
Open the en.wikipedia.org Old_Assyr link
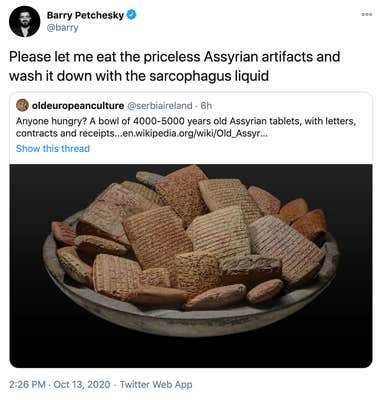[x=195, y=133]
